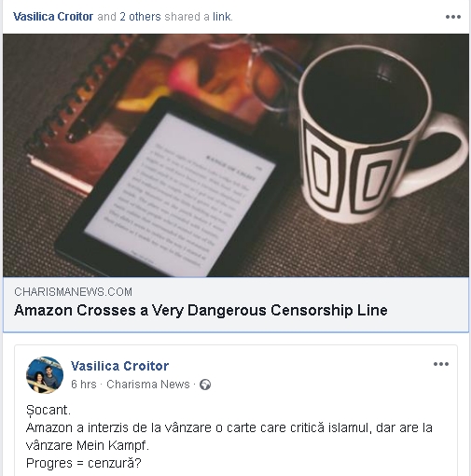Open the Charisma News page link
The height and width of the screenshot is (476, 471).
click(x=148, y=385)
